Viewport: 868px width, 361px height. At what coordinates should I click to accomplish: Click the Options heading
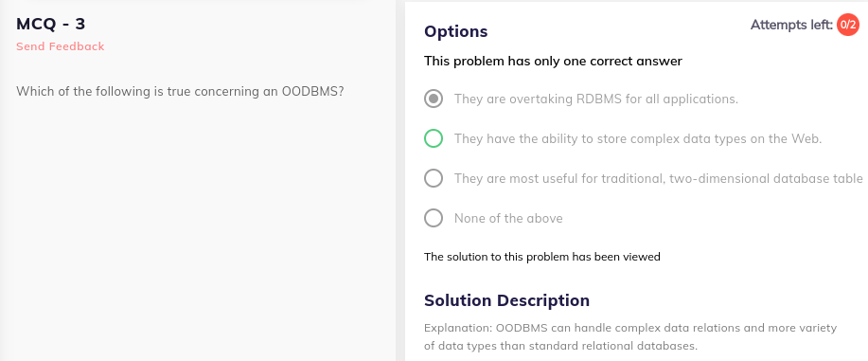tap(455, 31)
